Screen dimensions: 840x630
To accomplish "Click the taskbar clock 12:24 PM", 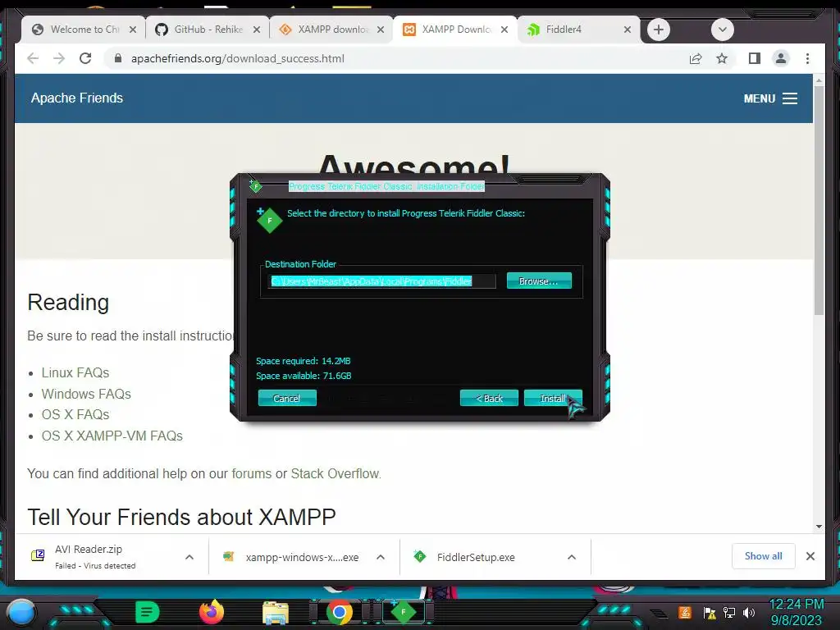I will pyautogui.click(x=797, y=605).
